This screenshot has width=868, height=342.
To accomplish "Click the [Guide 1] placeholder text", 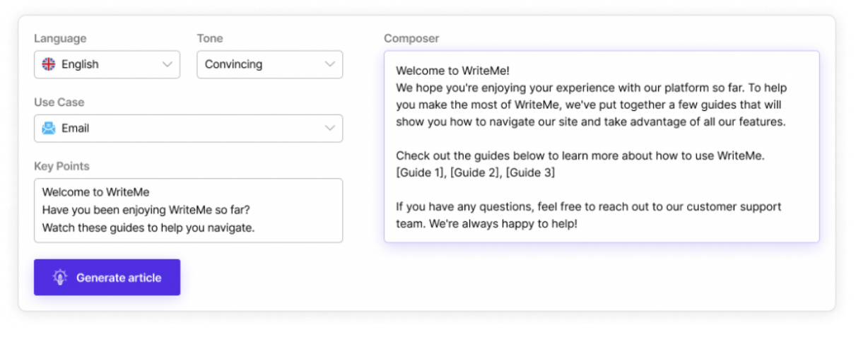I will click(421, 173).
